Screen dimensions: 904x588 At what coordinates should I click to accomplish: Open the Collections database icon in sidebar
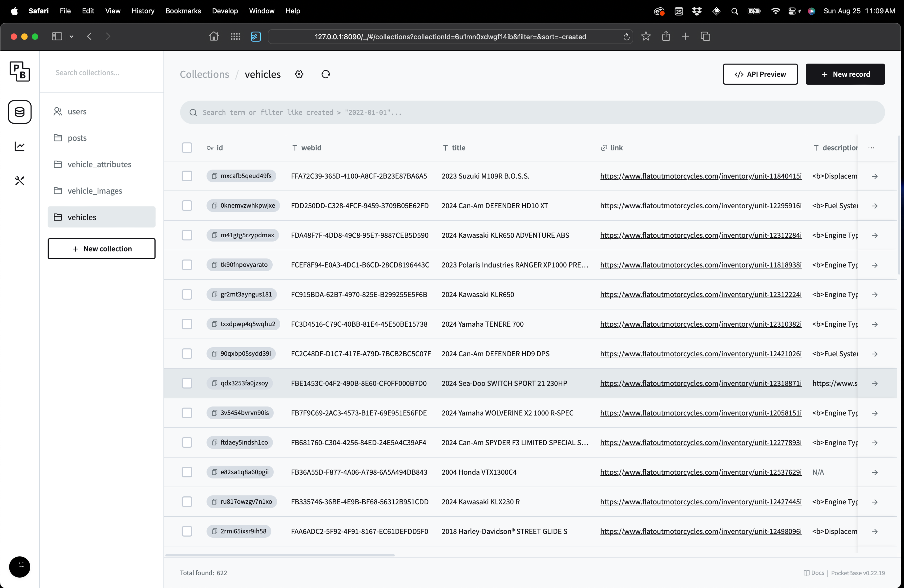coord(20,112)
